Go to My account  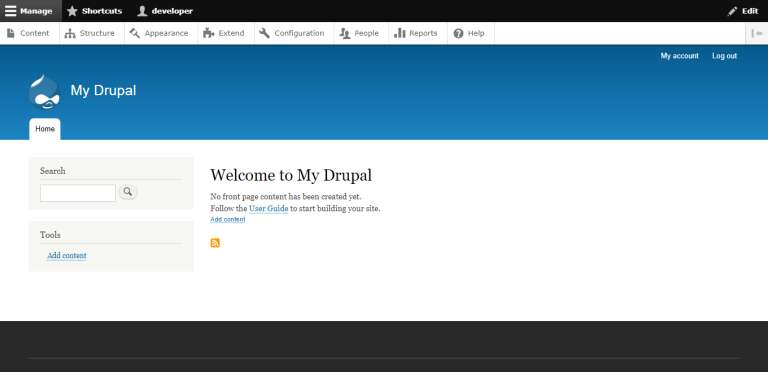point(679,56)
